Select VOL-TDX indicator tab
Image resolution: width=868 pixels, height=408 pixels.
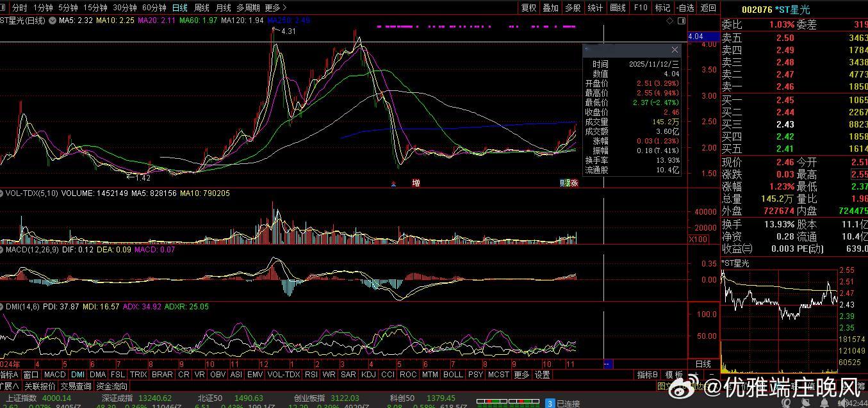point(284,375)
